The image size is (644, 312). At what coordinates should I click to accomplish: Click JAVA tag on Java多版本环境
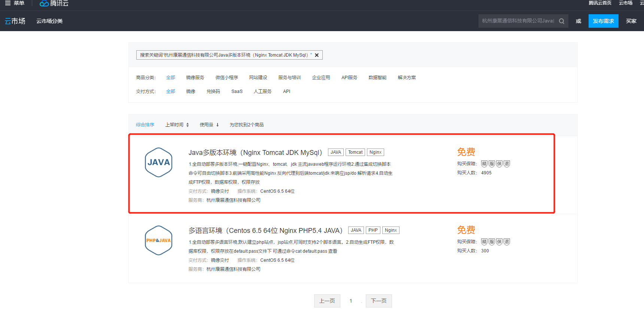(336, 152)
